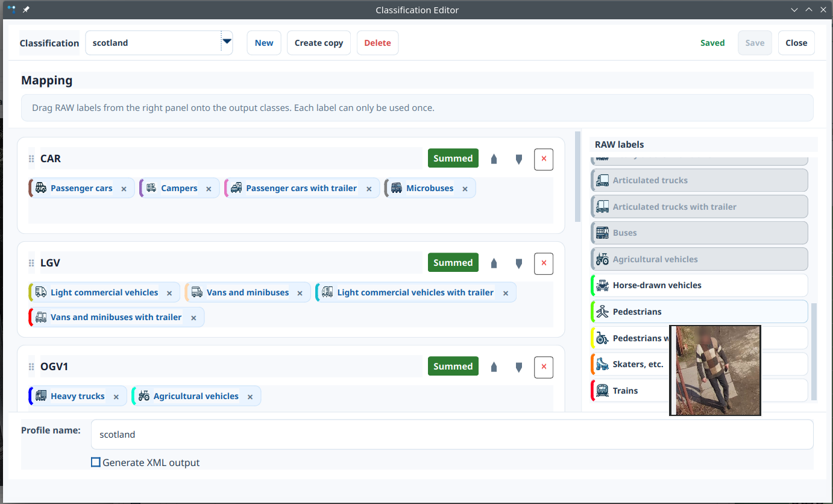Remove Passenger cars with trailer chip
The height and width of the screenshot is (504, 833).
pos(368,189)
